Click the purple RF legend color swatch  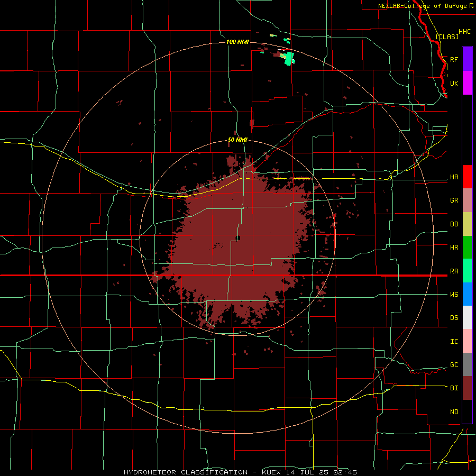(x=467, y=59)
